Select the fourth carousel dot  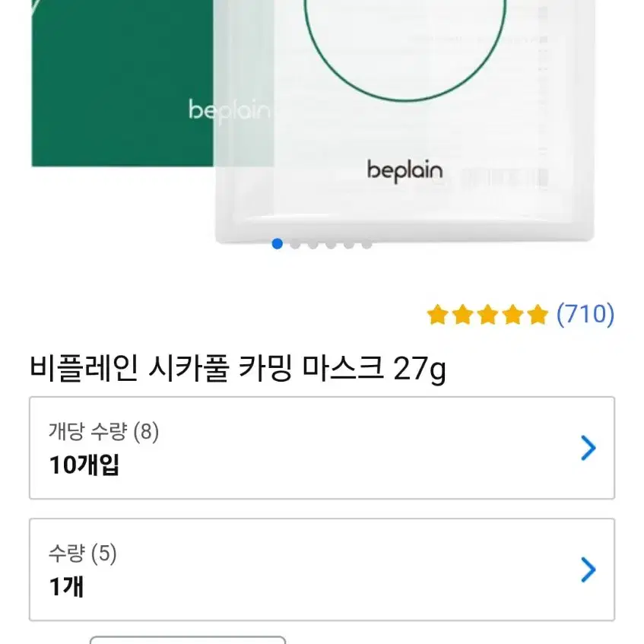tap(331, 244)
